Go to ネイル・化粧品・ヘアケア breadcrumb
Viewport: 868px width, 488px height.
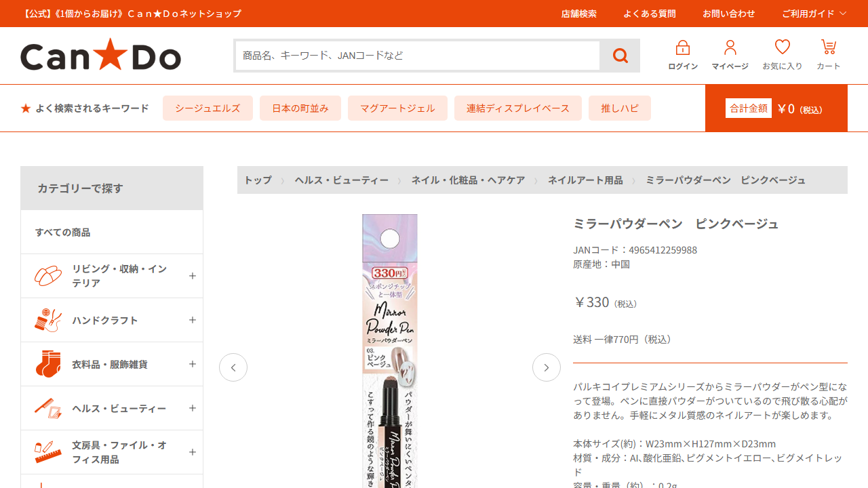click(469, 180)
